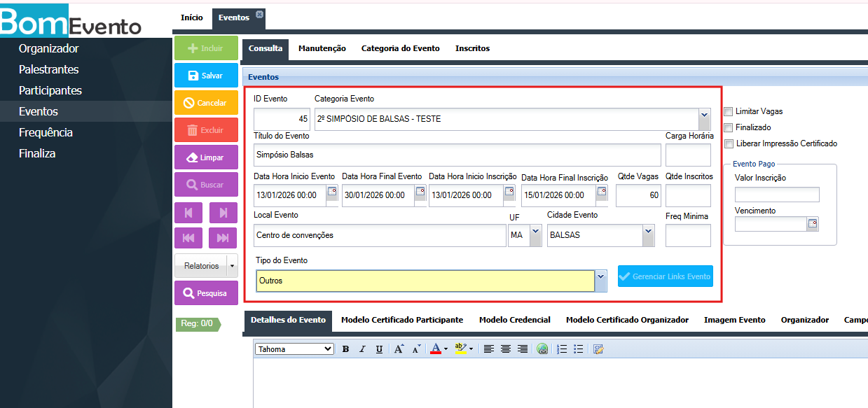Screen dimensions: 868x408
Task: Align editor text to center
Action: coord(506,349)
